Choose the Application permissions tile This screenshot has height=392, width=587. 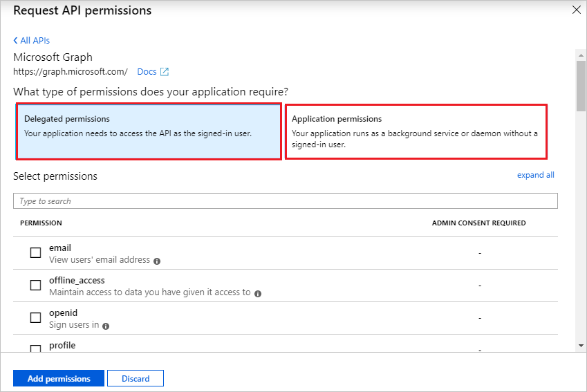pos(416,131)
